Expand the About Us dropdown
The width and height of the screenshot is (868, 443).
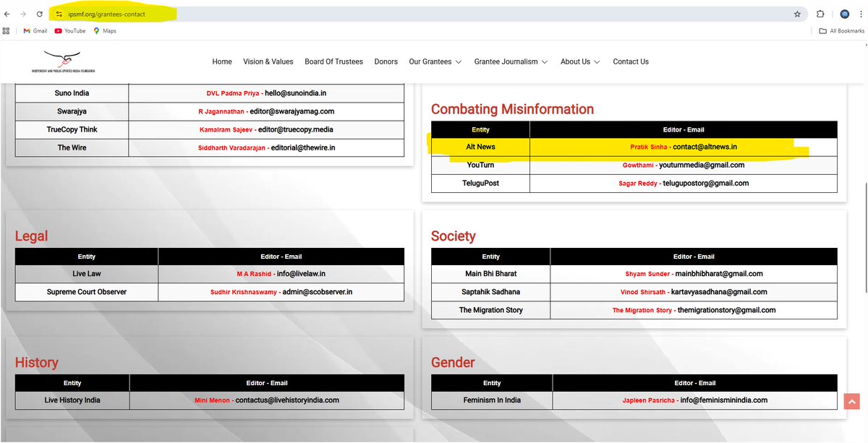click(x=580, y=61)
